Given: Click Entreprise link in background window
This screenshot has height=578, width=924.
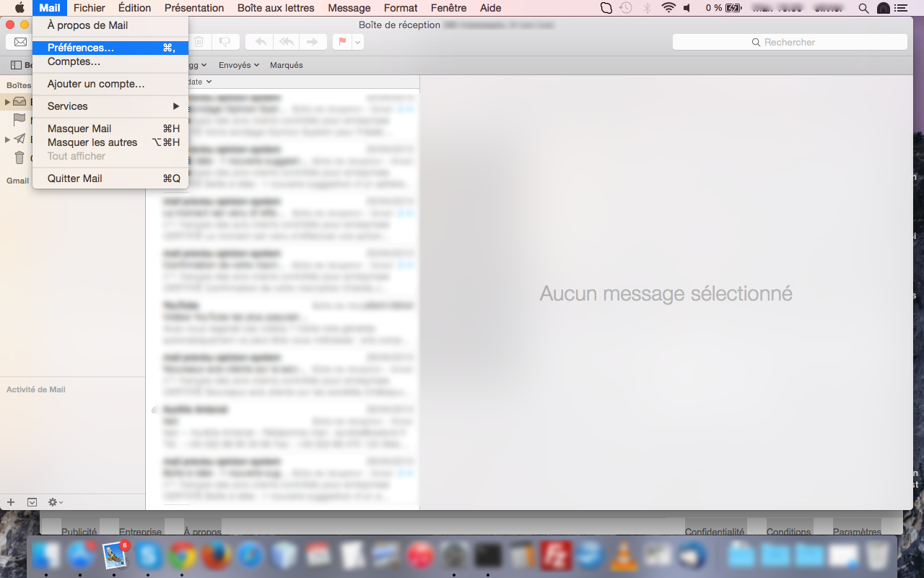Looking at the screenshot, I should click(140, 532).
